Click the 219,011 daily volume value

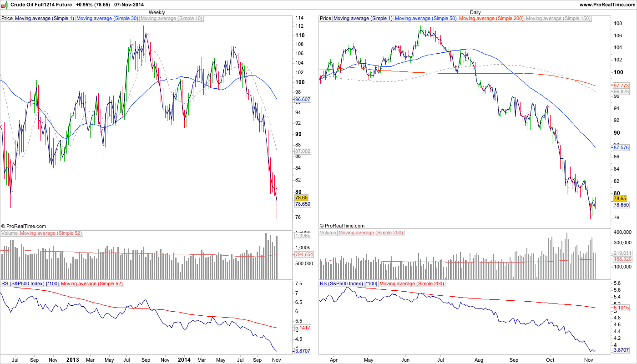pos(622,253)
